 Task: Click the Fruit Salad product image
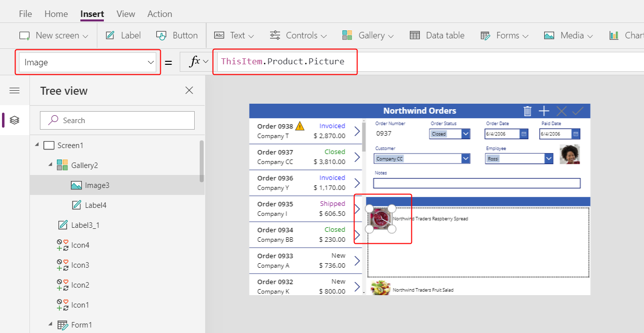pyautogui.click(x=381, y=288)
